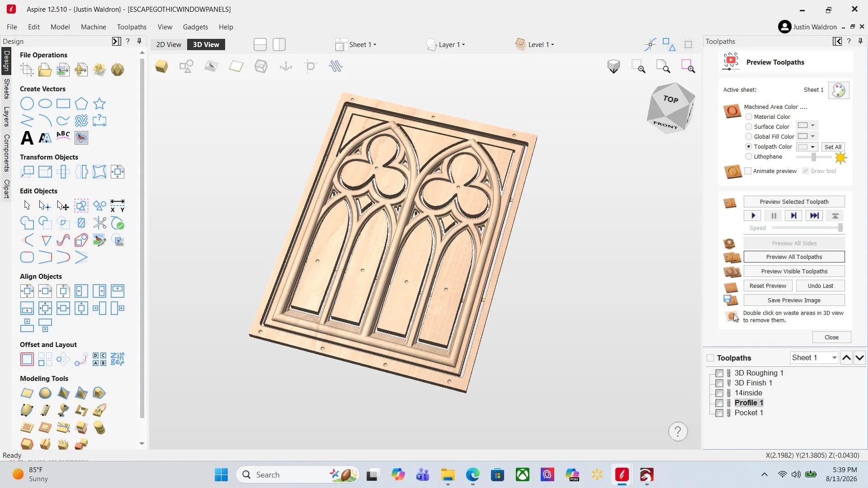Click the TOP face of the view cube
Viewport: 868px width, 488px height.
coord(671,99)
